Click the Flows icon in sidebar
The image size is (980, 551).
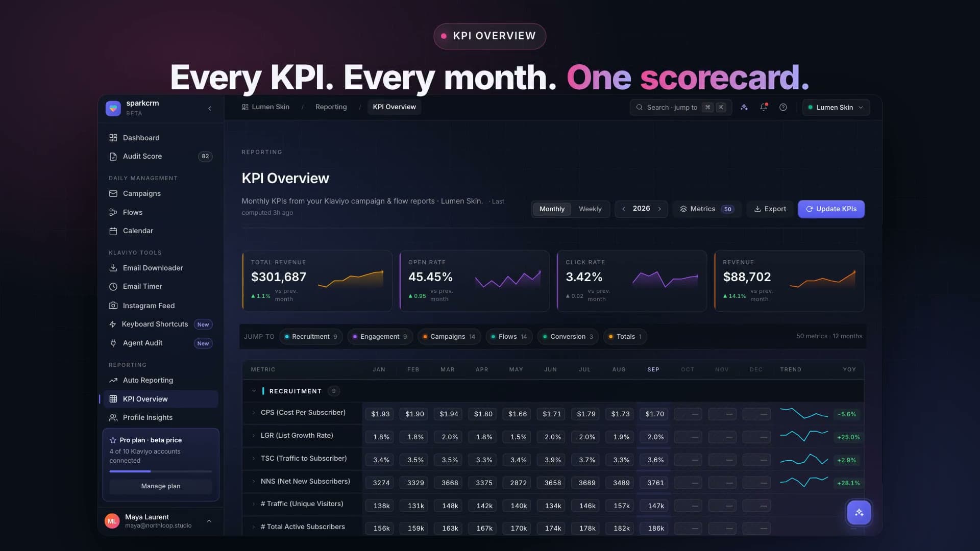tap(113, 212)
